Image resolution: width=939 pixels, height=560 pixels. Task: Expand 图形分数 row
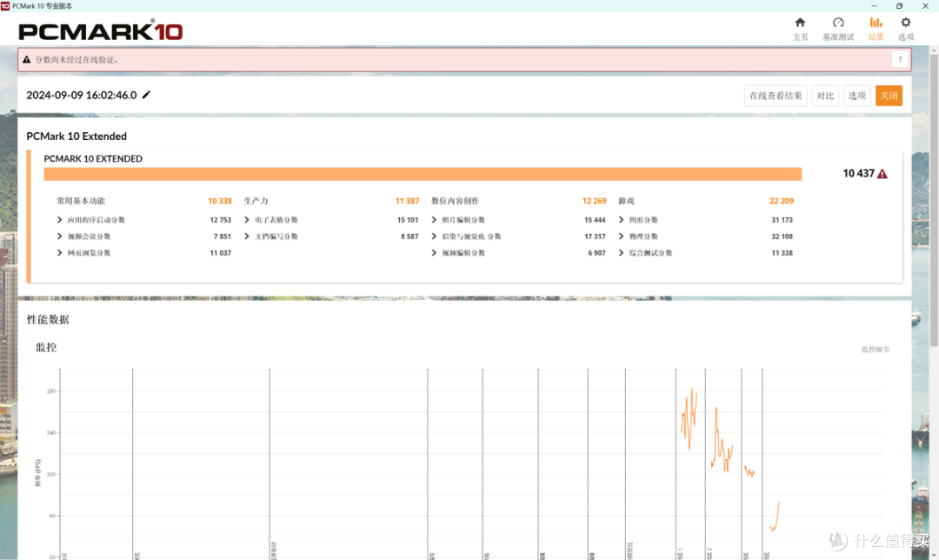621,220
